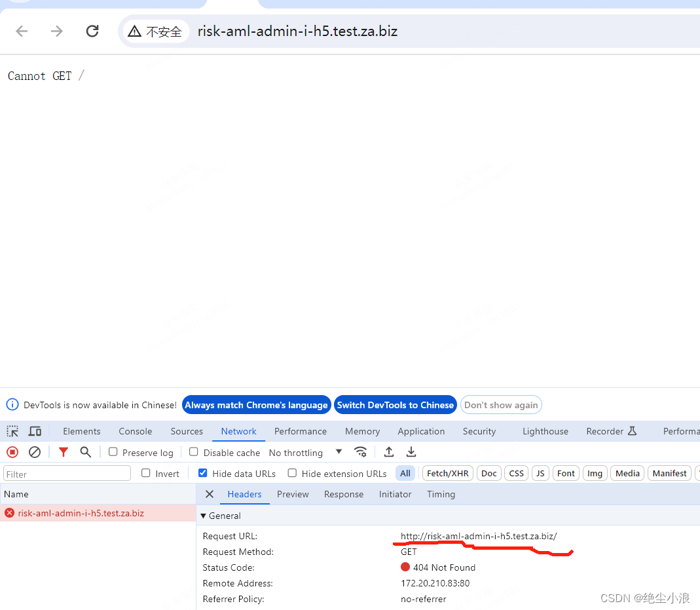Reload the current page
The image size is (700, 610).
coord(92,31)
